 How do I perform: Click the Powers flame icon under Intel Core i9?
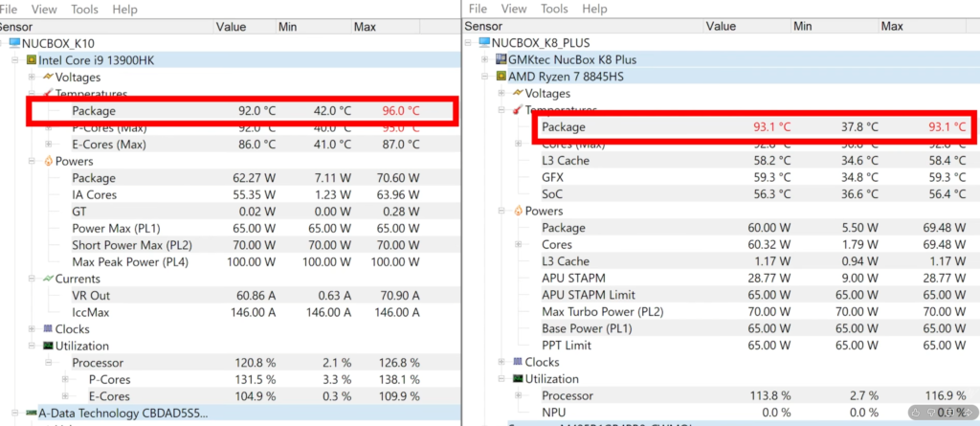click(47, 162)
